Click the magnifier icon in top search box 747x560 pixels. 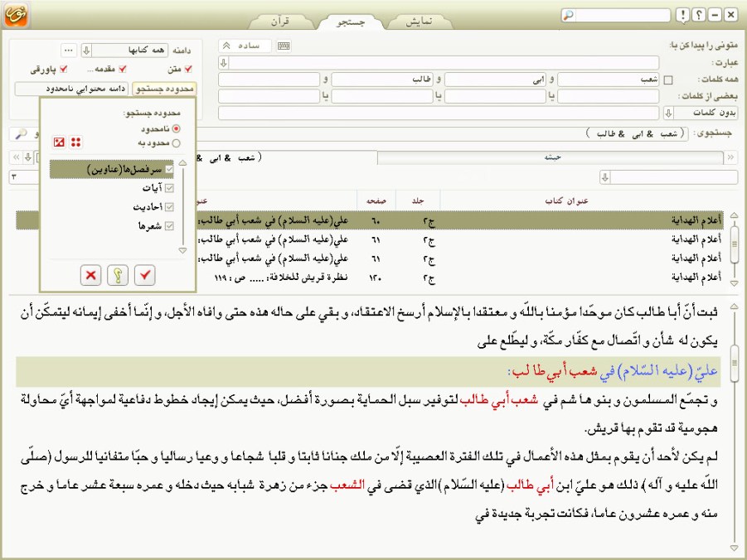pyautogui.click(x=568, y=15)
